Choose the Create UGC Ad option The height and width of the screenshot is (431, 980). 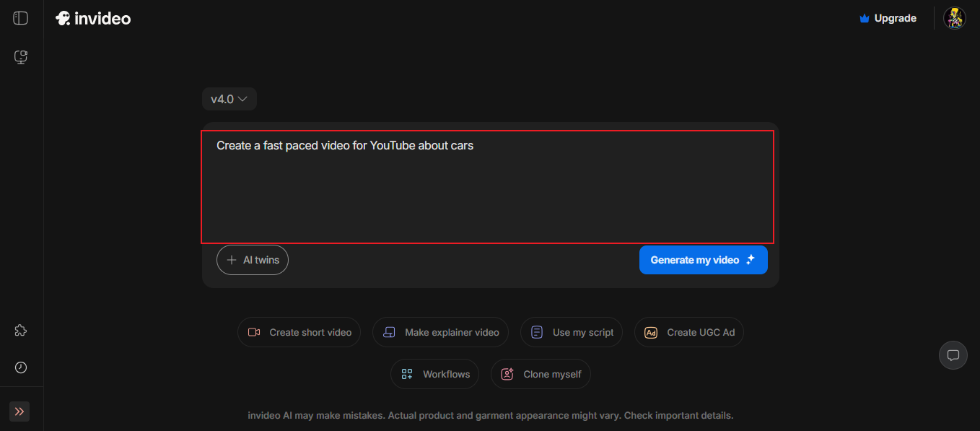pyautogui.click(x=689, y=332)
